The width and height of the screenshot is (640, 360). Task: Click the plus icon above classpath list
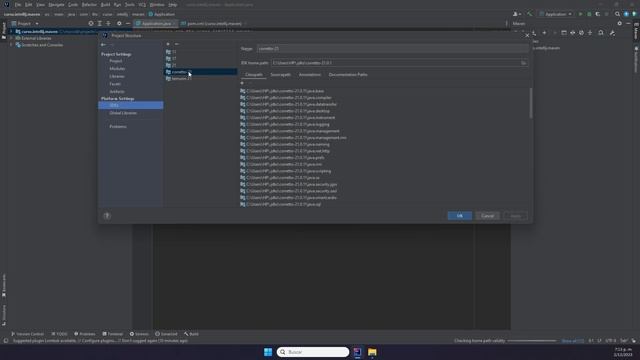tap(242, 83)
